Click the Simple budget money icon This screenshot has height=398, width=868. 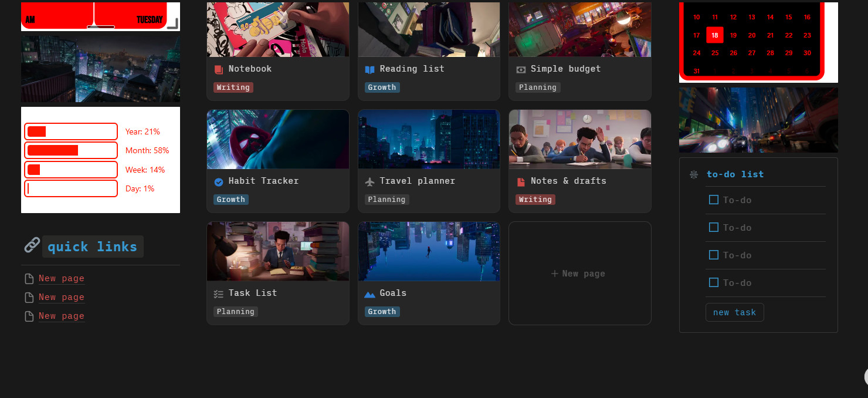coord(521,69)
